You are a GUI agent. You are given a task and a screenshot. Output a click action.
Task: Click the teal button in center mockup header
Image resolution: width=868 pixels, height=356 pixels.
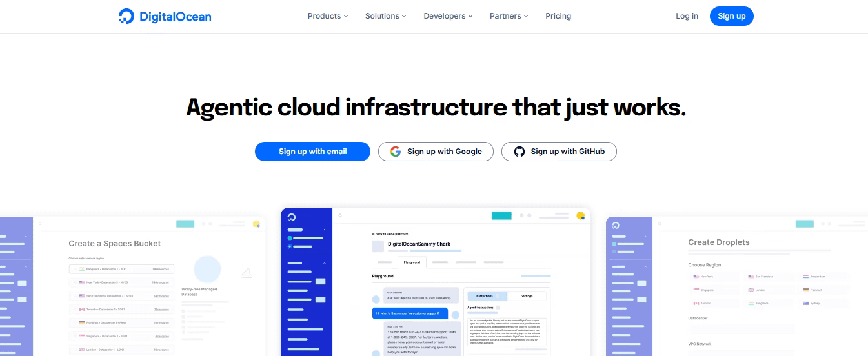click(x=501, y=215)
